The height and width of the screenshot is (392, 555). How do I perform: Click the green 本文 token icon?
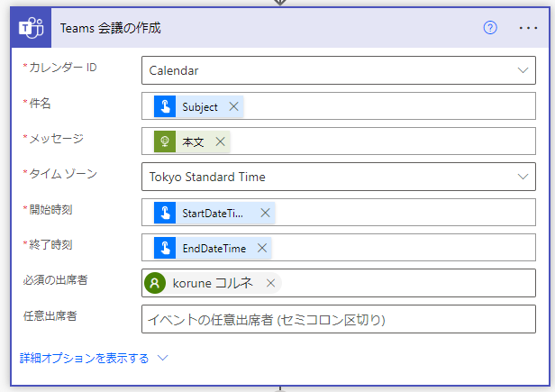pyautogui.click(x=165, y=141)
